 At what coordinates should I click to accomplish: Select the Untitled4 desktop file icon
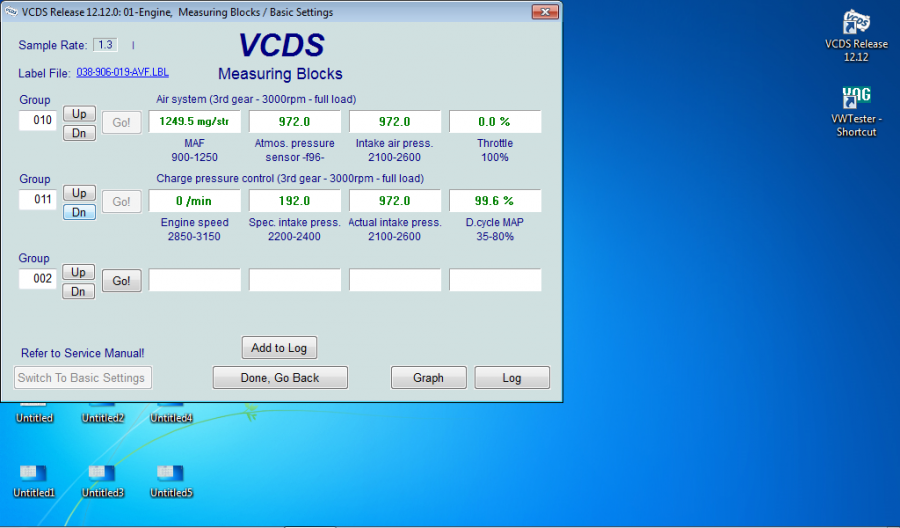171,410
